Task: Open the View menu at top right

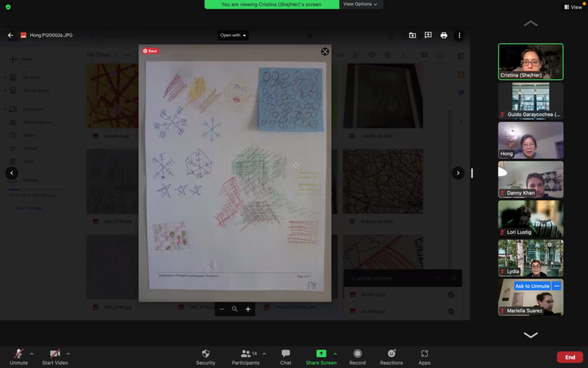Action: click(572, 7)
